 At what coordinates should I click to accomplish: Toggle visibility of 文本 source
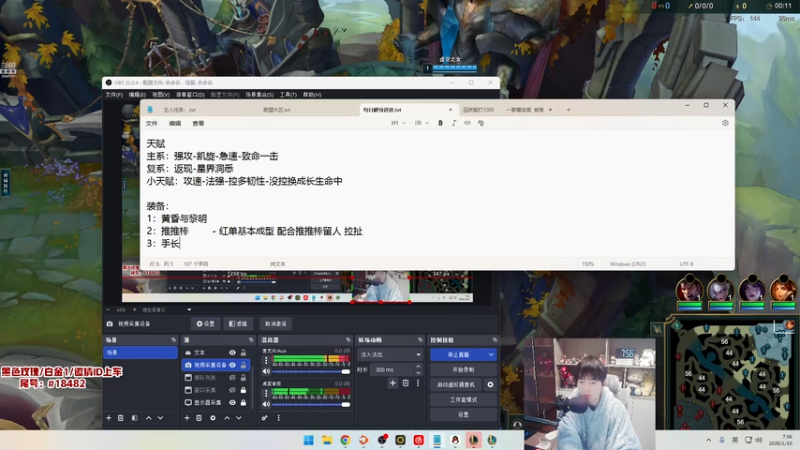(x=232, y=353)
